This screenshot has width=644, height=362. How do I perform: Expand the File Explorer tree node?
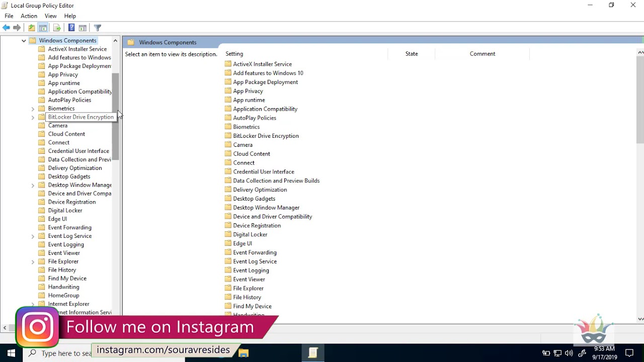33,261
